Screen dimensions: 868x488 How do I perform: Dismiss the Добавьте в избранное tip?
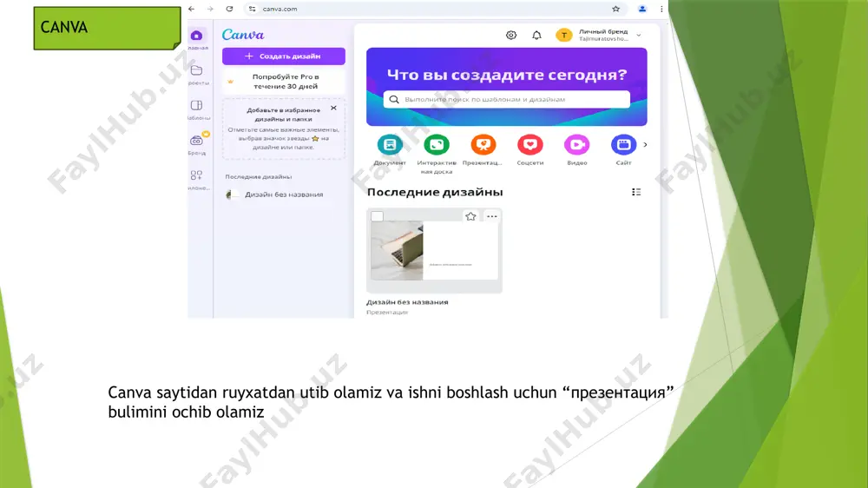click(x=333, y=108)
